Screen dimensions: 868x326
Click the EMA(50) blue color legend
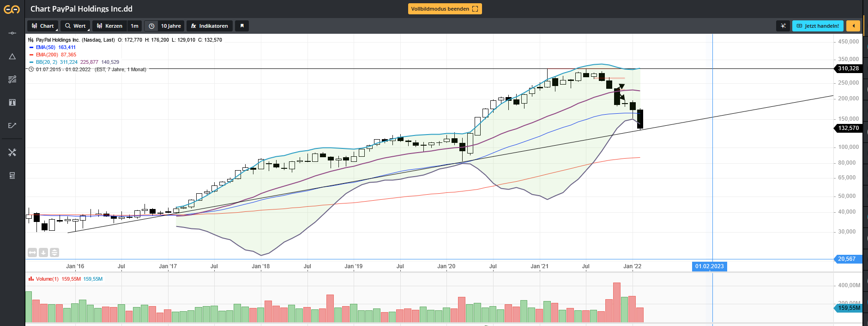click(31, 47)
